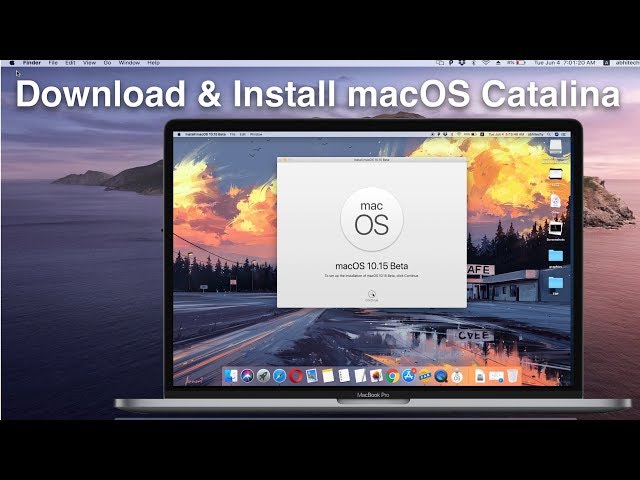Open Opera browser from the dock
The image size is (640, 480).
(296, 376)
